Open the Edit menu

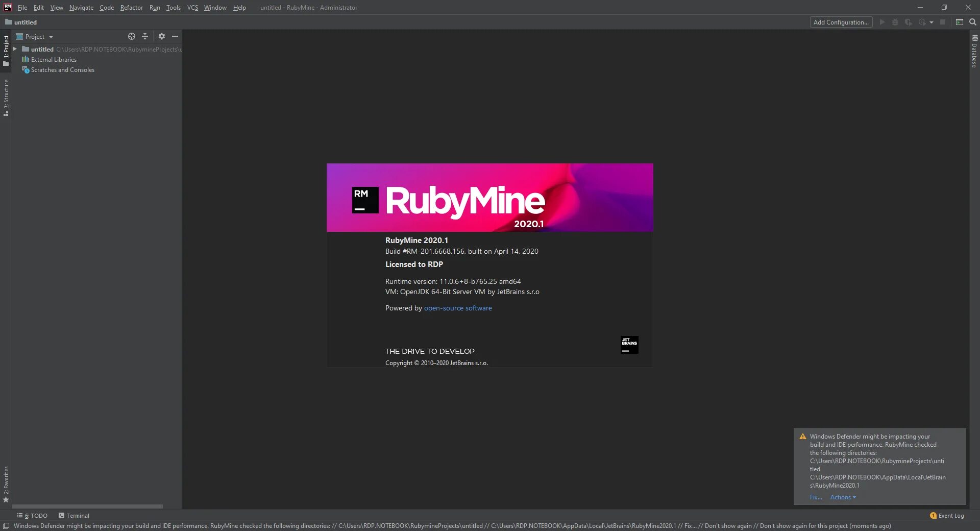[39, 8]
